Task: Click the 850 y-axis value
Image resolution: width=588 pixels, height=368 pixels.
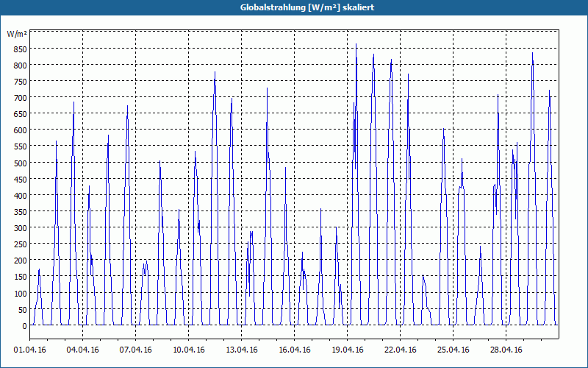Action: tap(21, 49)
